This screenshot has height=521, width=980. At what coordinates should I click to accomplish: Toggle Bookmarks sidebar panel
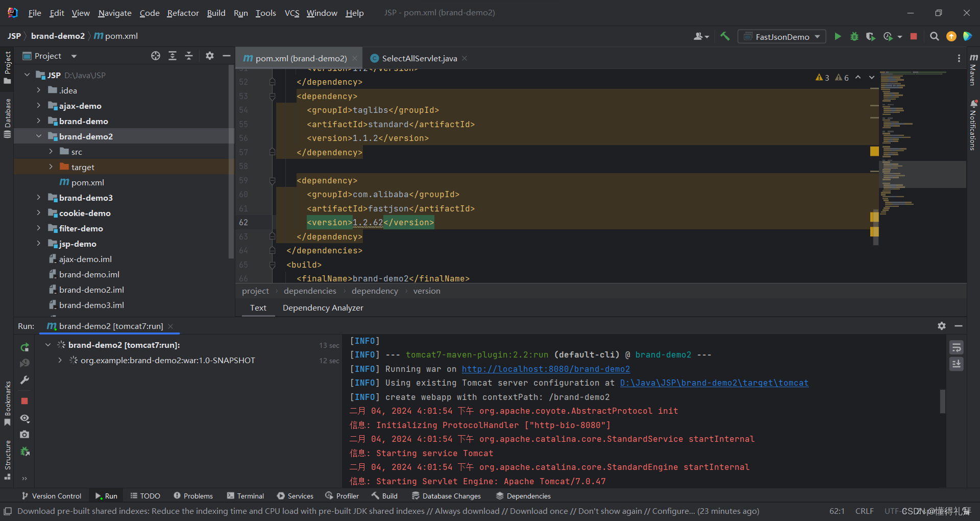[7, 404]
